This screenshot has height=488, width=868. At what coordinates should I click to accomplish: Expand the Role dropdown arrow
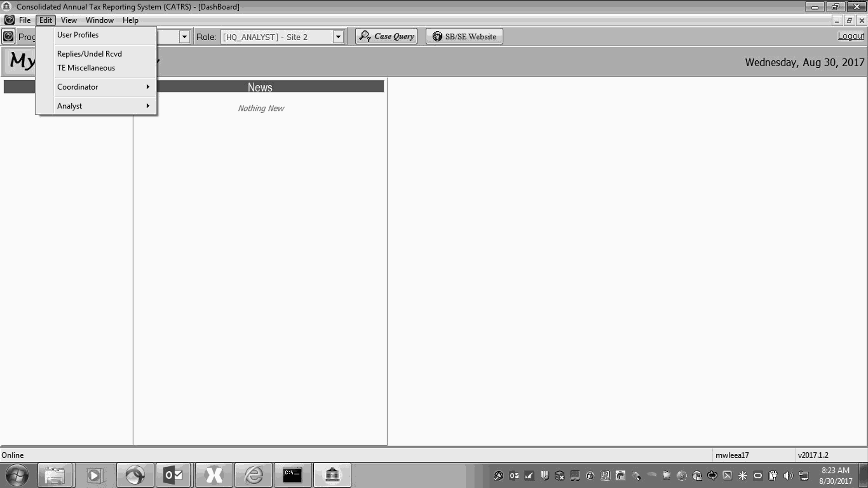point(338,37)
